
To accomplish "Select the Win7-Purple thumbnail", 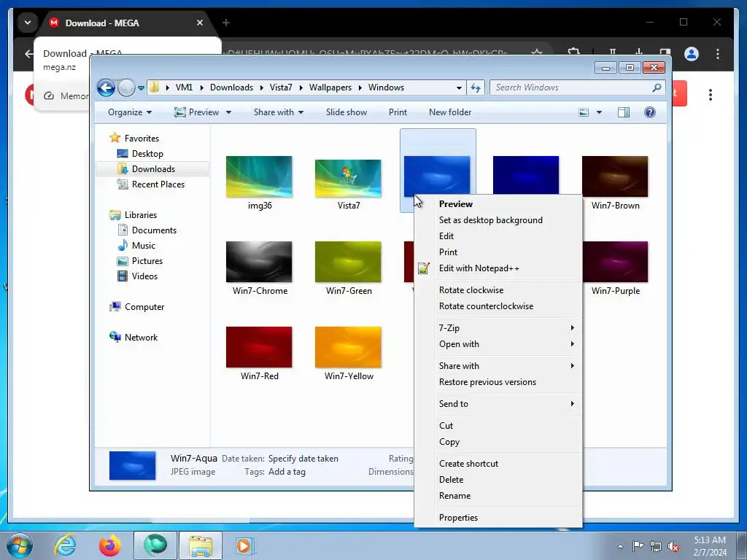I will pyautogui.click(x=615, y=262).
